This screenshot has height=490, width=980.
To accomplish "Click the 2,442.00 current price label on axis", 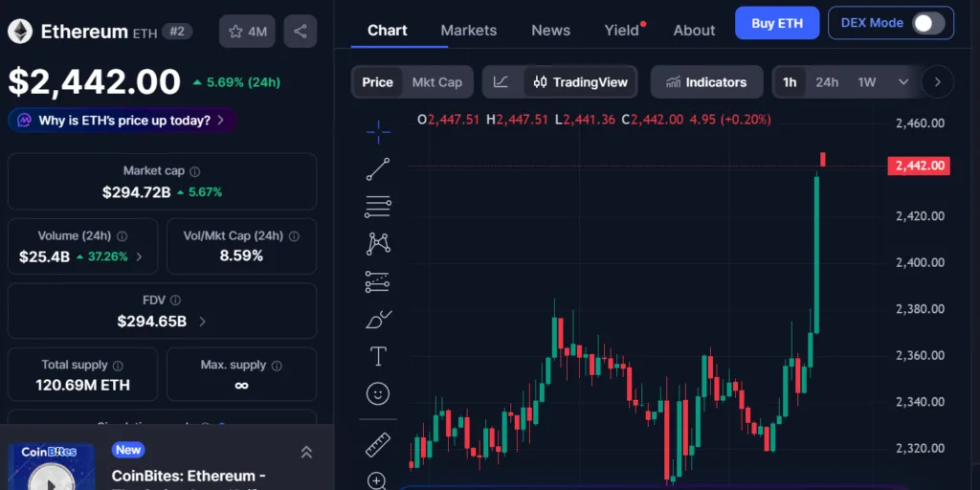I will [919, 166].
